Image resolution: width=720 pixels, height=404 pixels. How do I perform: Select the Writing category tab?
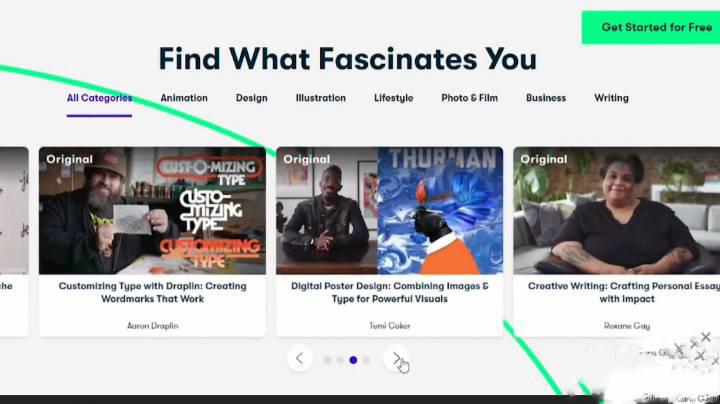611,98
